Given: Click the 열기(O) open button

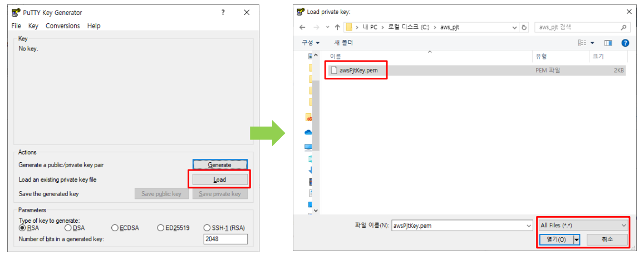Looking at the screenshot, I should pyautogui.click(x=556, y=239).
